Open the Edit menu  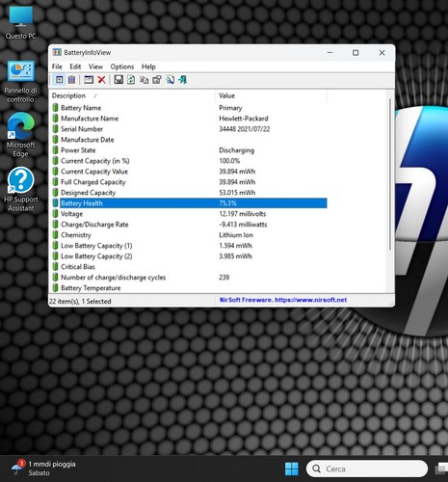click(75, 67)
